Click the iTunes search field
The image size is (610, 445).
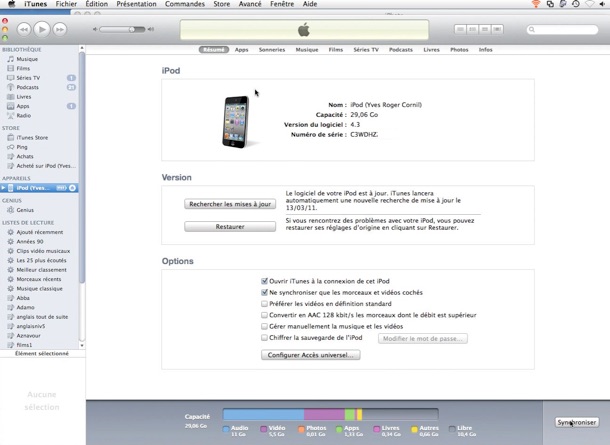click(x=562, y=30)
